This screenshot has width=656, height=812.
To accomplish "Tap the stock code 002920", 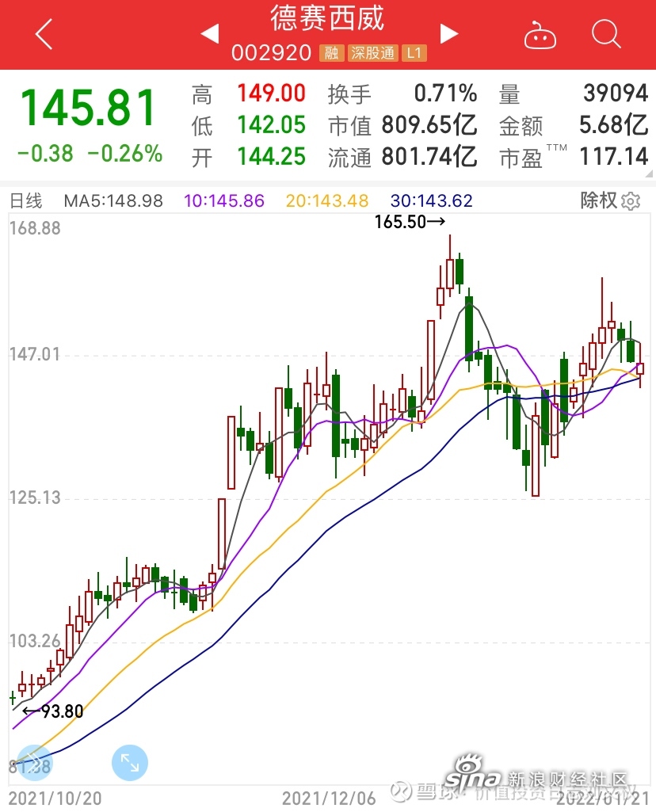I will pos(271,53).
